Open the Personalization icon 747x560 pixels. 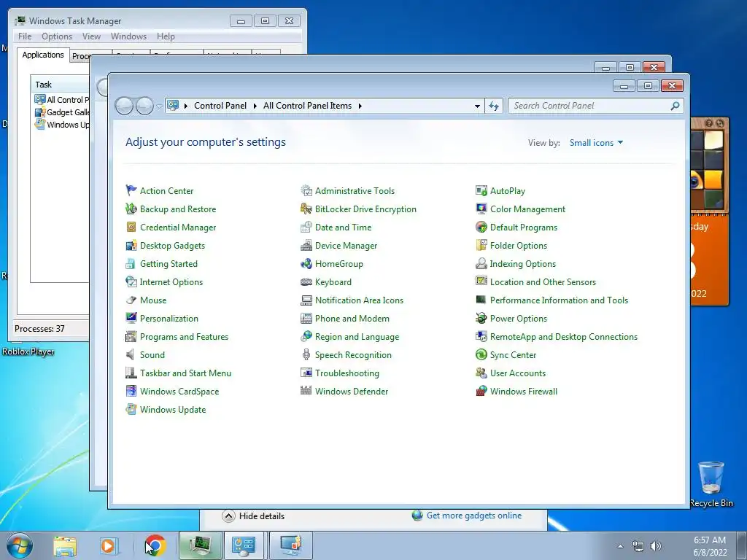pyautogui.click(x=131, y=318)
